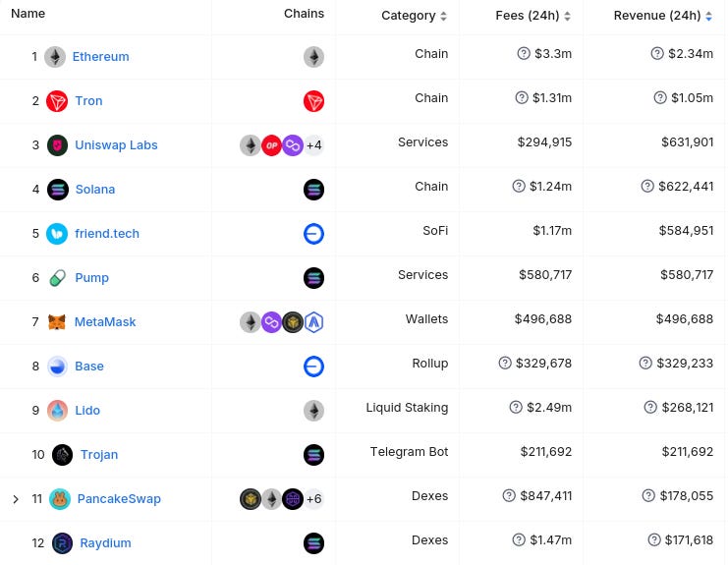Open the Trojan protocol link
This screenshot has height=565, width=728.
[x=99, y=455]
